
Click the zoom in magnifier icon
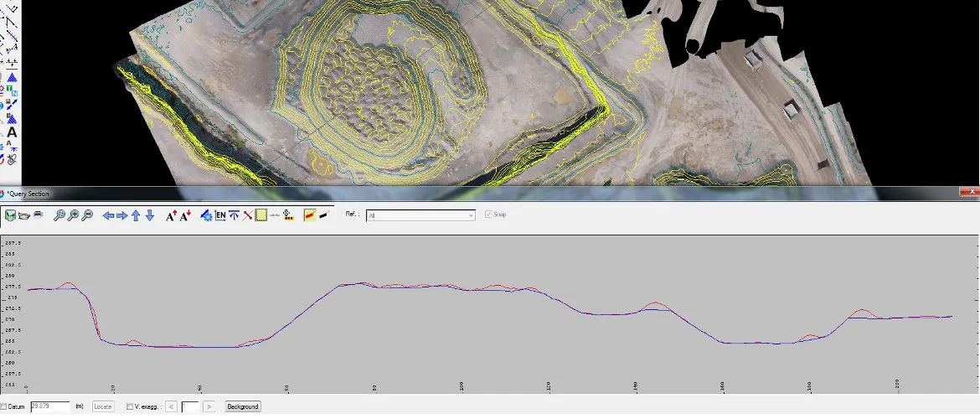point(73,215)
